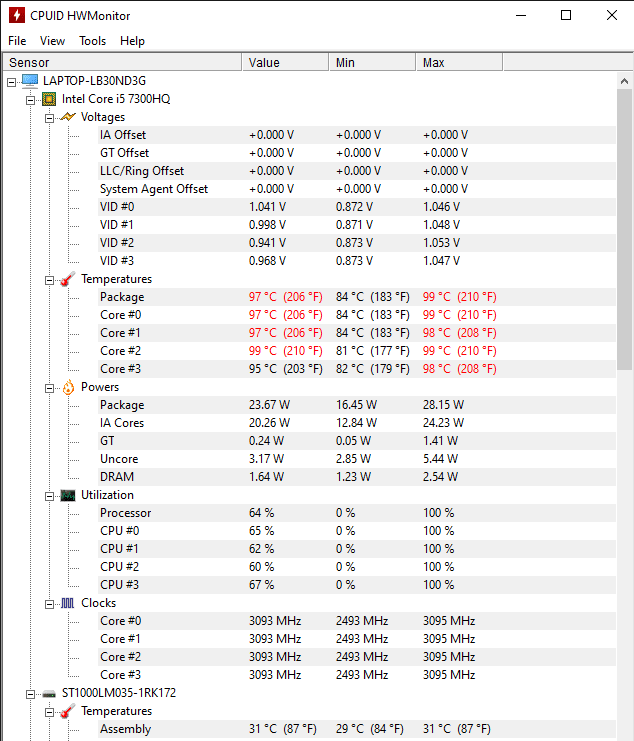Click the scrollbar track below the thumb
Screen dimensions: 634x741
point(625,555)
